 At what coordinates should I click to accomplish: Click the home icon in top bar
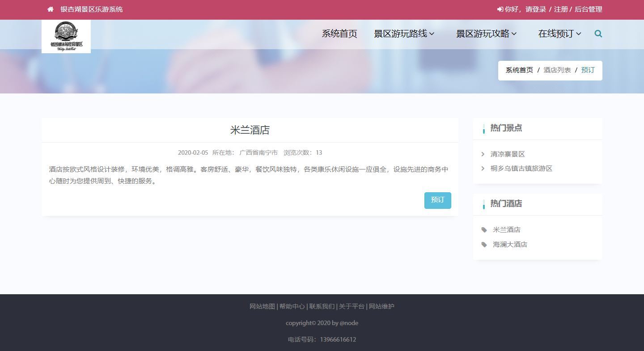click(51, 9)
